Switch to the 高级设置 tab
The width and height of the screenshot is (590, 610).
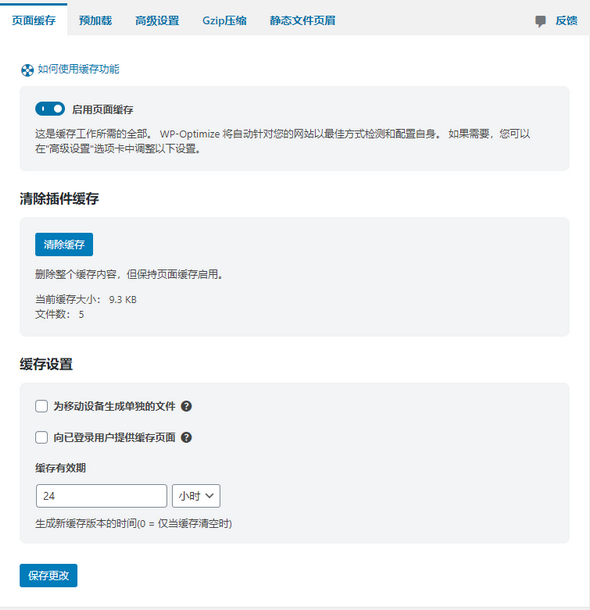pos(157,20)
